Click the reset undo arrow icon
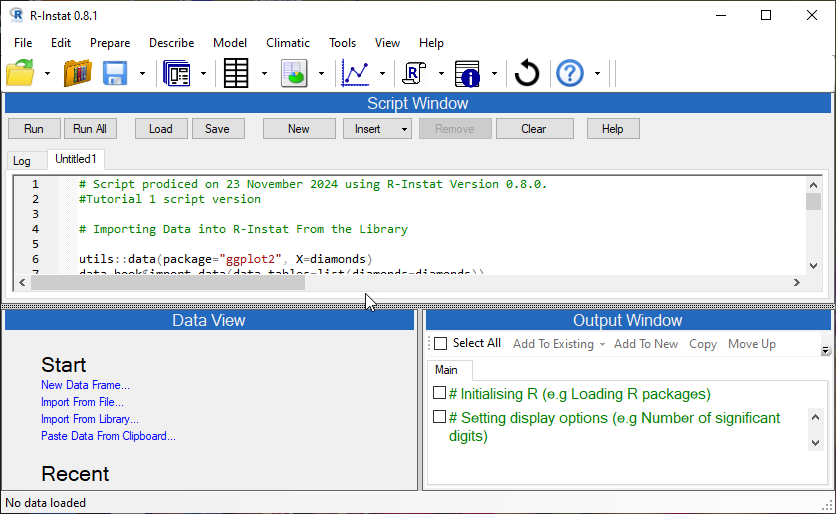 (x=527, y=73)
